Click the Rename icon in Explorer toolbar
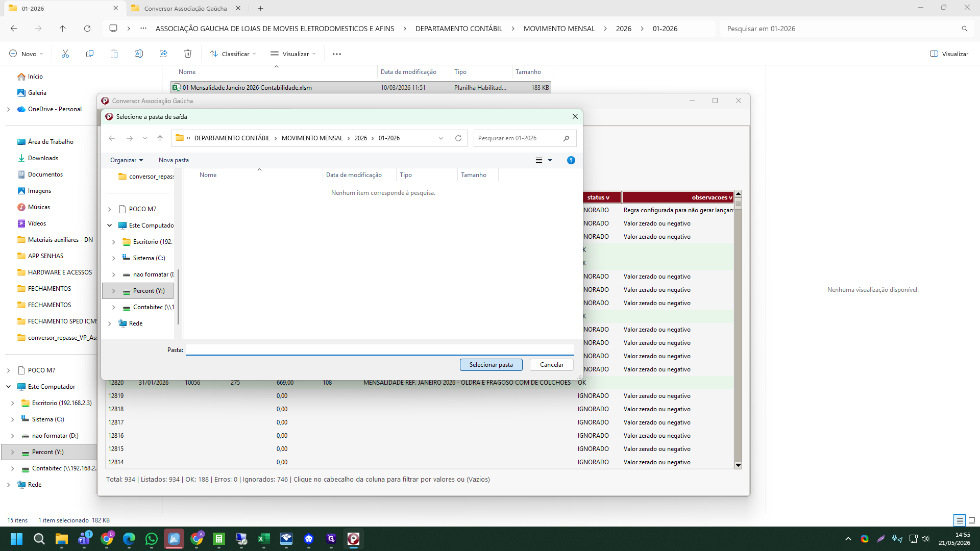Viewport: 980px width, 551px height. (x=139, y=54)
